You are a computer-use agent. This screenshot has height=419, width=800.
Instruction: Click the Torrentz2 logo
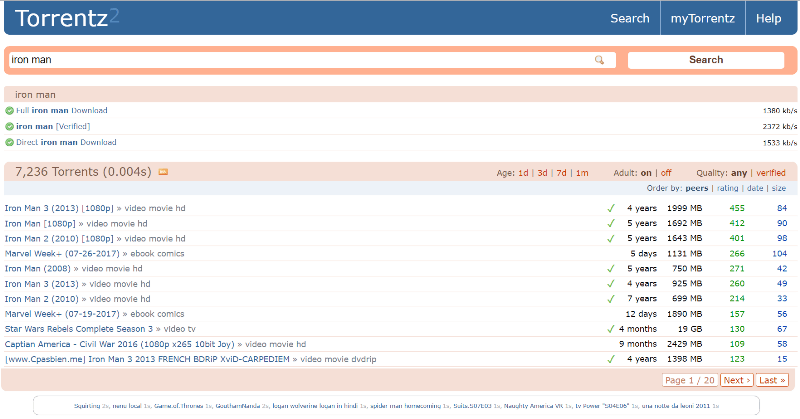coord(67,18)
